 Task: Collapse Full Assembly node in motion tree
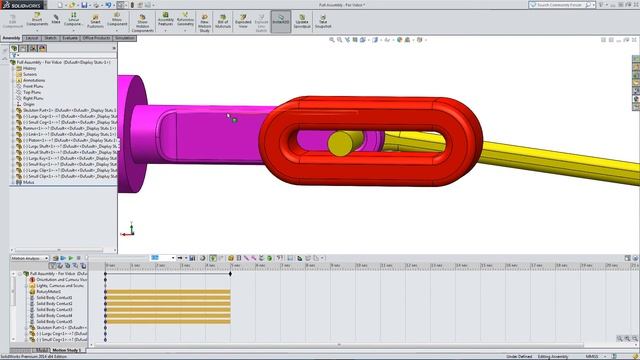coord(20,273)
